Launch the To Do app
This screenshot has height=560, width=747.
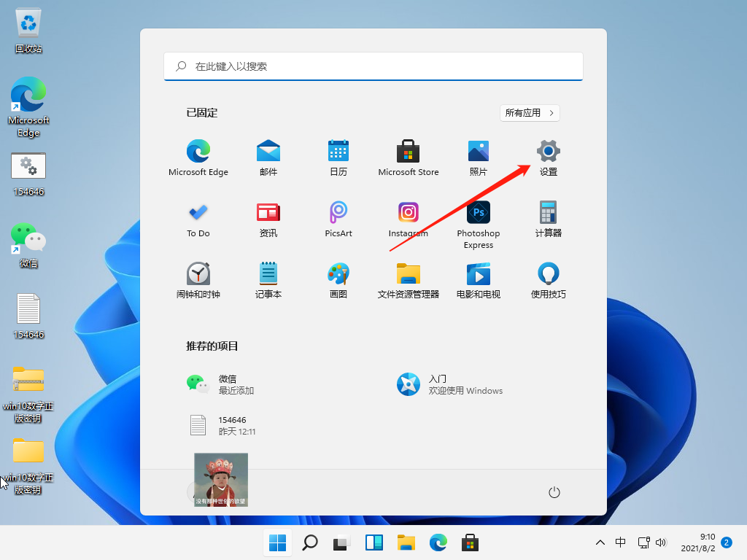point(198,219)
